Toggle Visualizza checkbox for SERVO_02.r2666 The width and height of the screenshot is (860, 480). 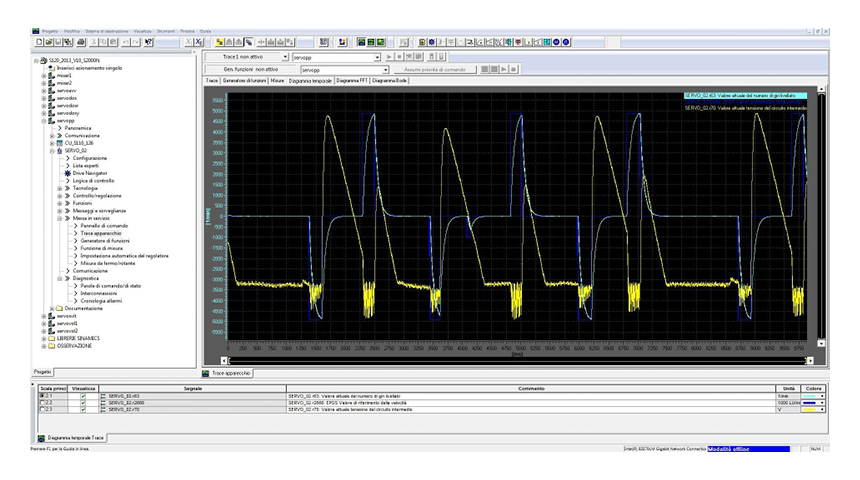83,403
